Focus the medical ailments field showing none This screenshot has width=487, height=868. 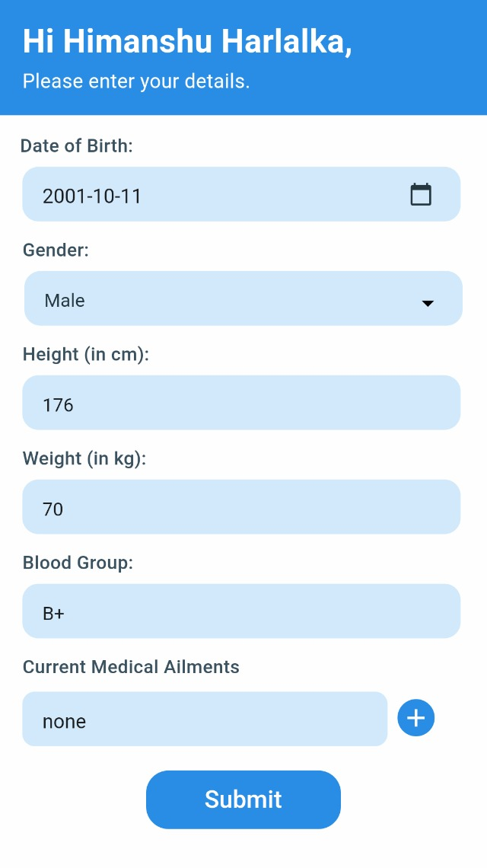tap(205, 719)
